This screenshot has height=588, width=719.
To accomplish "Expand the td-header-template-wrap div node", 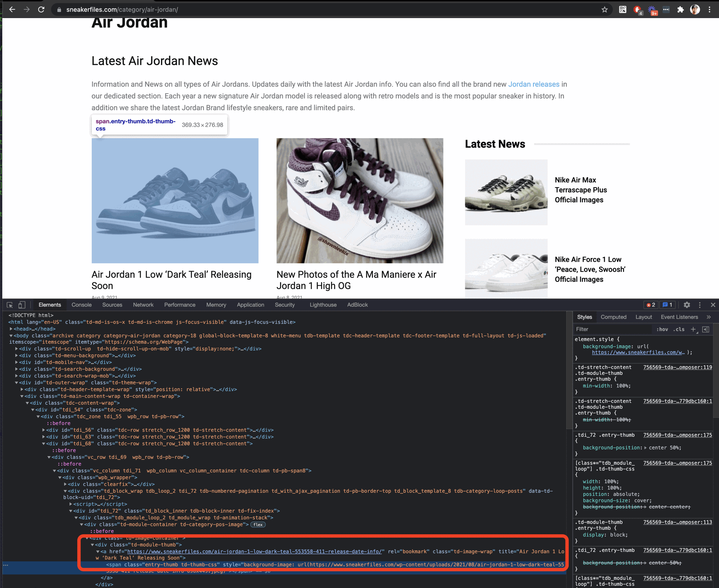I will pos(22,390).
